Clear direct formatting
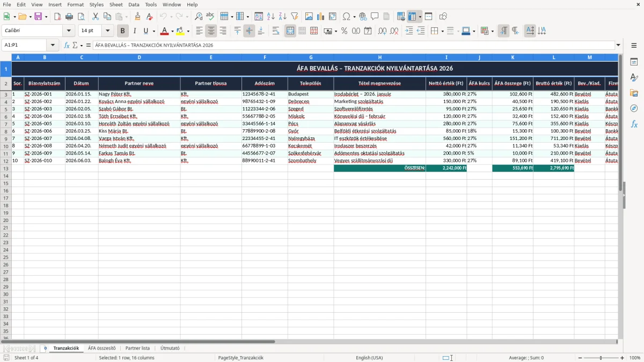Screen dimensions: 644x362 pyautogui.click(x=149, y=17)
